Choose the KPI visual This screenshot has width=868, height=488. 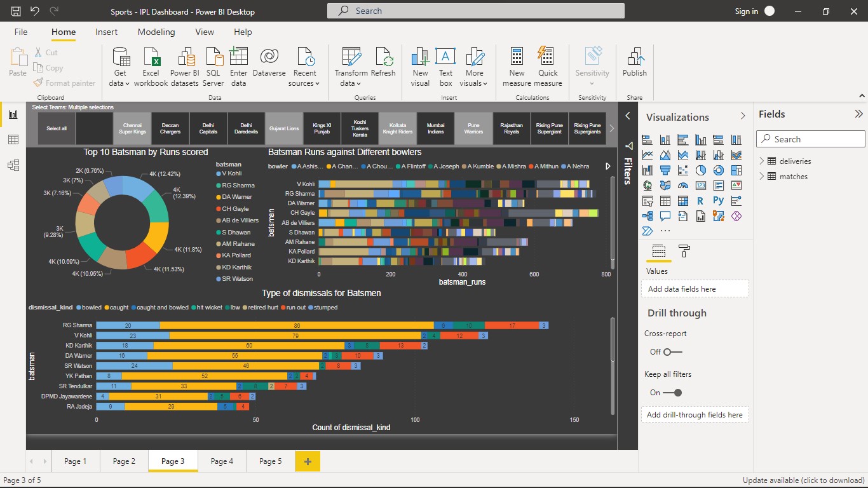point(736,186)
